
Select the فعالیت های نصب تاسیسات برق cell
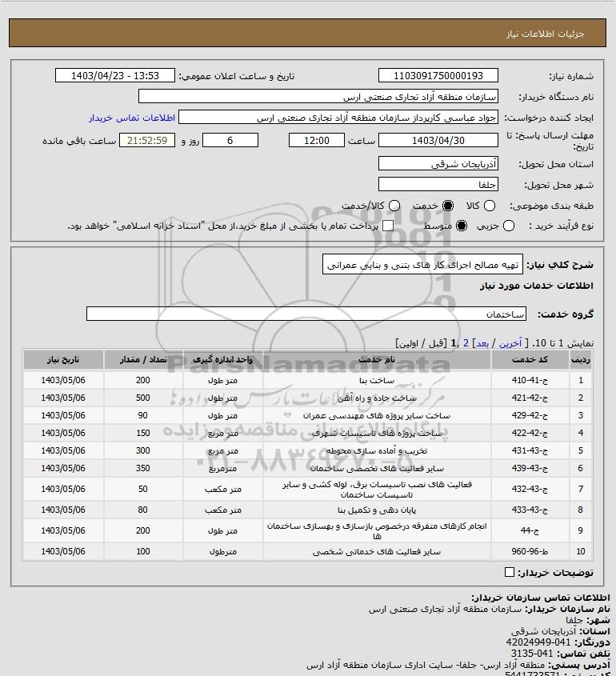[x=377, y=489]
